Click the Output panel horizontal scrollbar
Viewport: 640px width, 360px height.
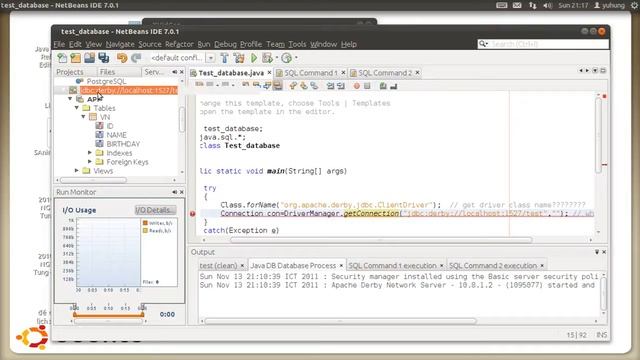[x=340, y=321]
